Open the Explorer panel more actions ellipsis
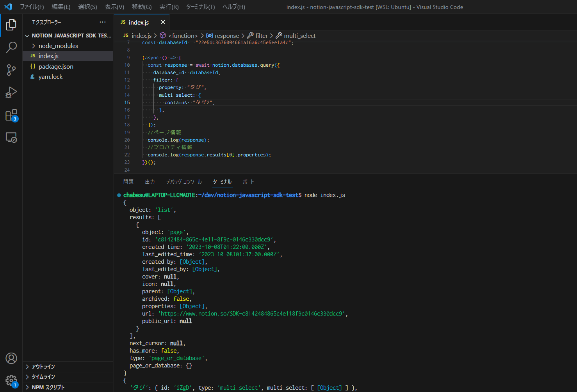Screen dimensions: 577x392 coord(103,22)
